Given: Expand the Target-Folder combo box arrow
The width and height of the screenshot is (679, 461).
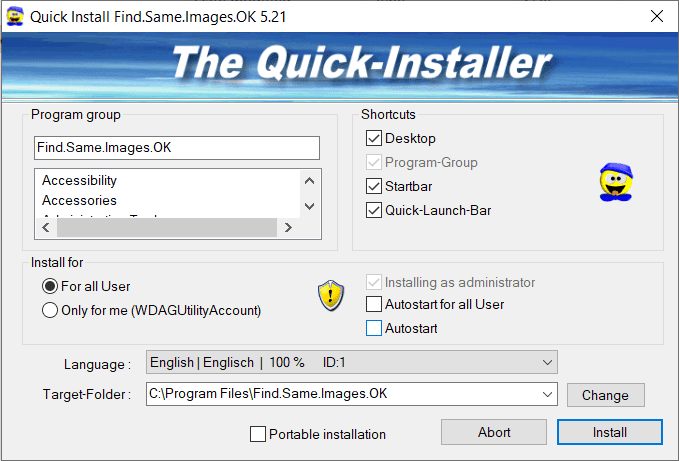Looking at the screenshot, I should [547, 394].
